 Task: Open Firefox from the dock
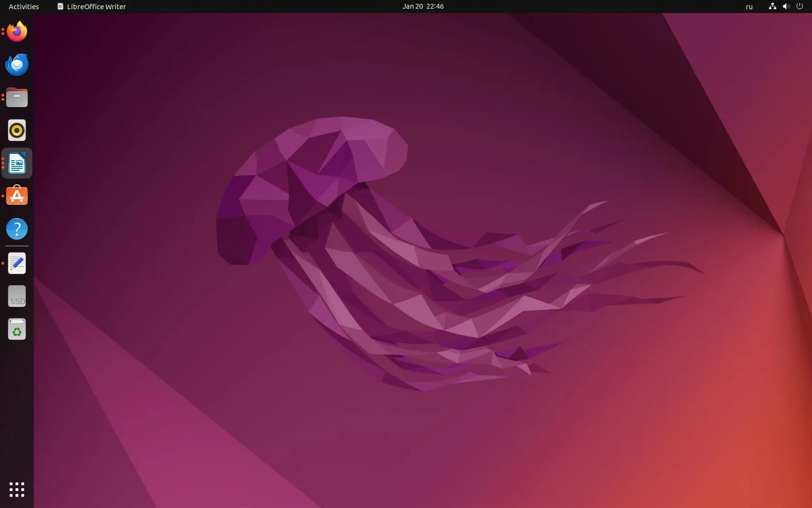(x=17, y=32)
